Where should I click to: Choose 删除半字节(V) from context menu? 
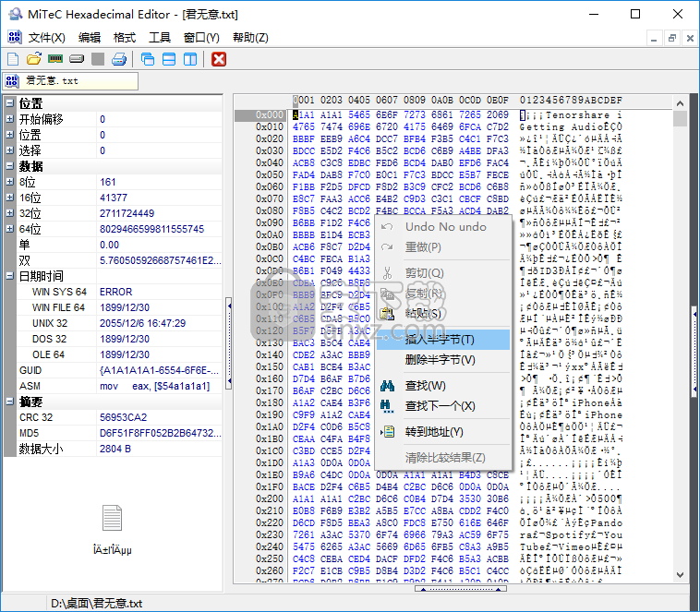pyautogui.click(x=443, y=360)
